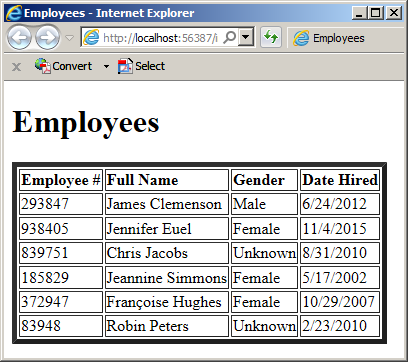
Task: Close the PDF toolbar with the x
Action: (x=16, y=67)
